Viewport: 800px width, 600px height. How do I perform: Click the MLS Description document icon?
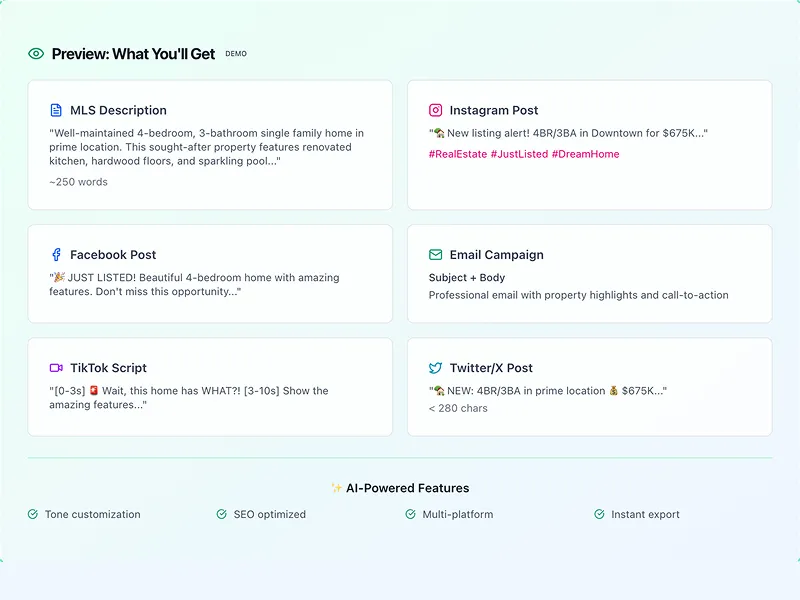(x=56, y=109)
